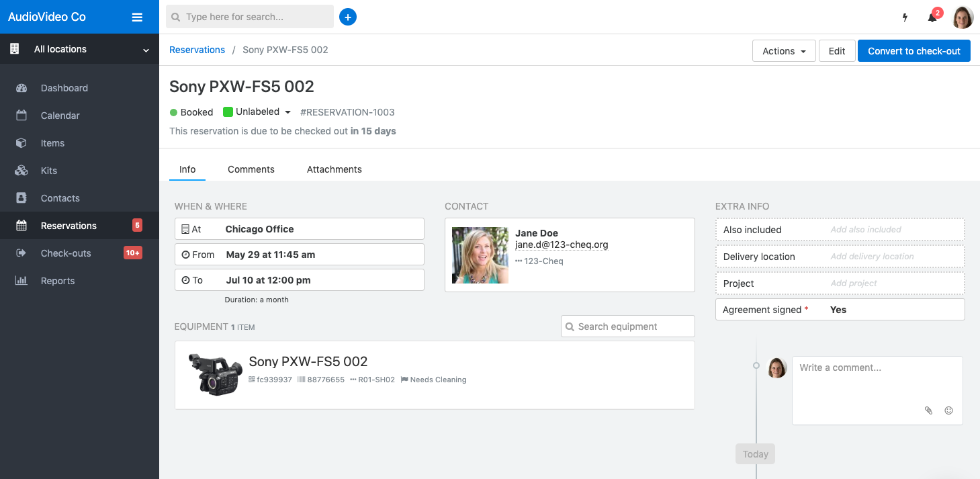Switch to the Info tab

click(187, 169)
